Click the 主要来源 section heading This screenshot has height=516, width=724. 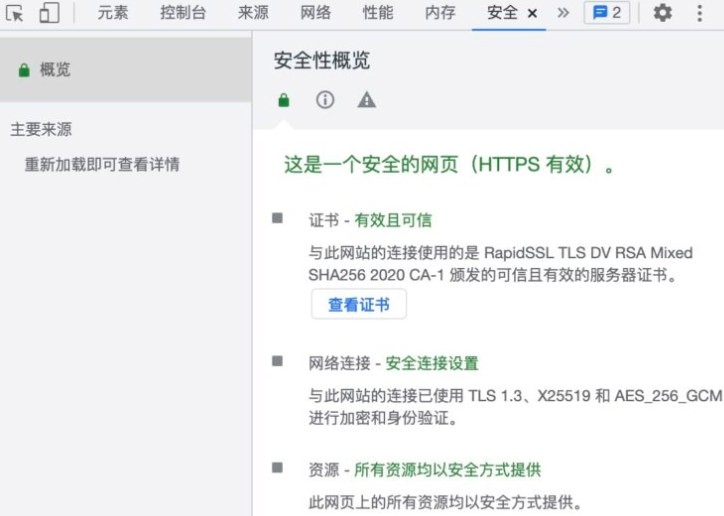[41, 129]
